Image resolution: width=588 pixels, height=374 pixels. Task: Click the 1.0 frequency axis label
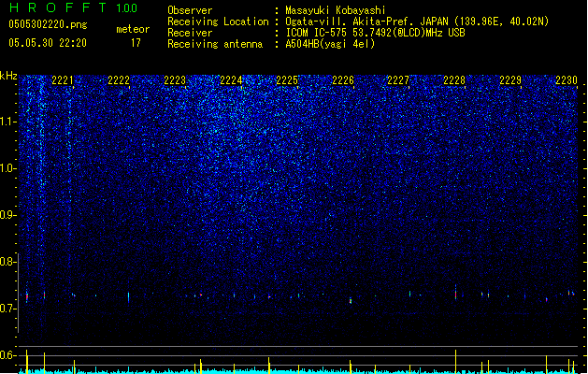8,168
